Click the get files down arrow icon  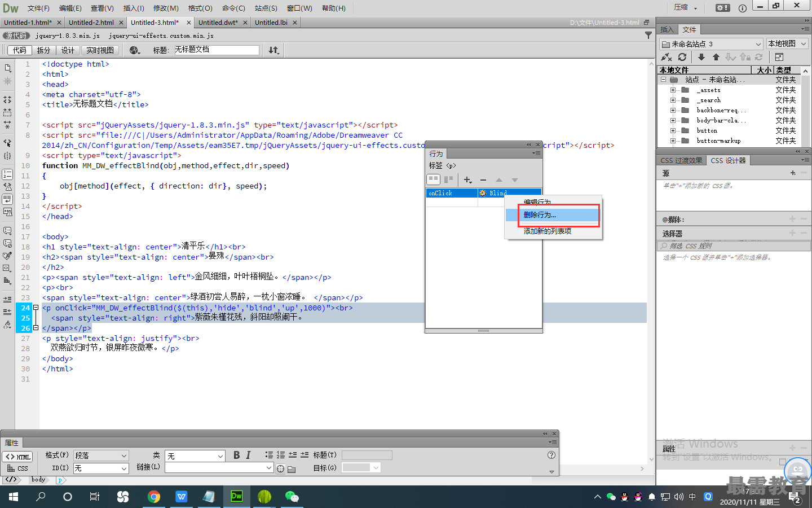pos(701,57)
